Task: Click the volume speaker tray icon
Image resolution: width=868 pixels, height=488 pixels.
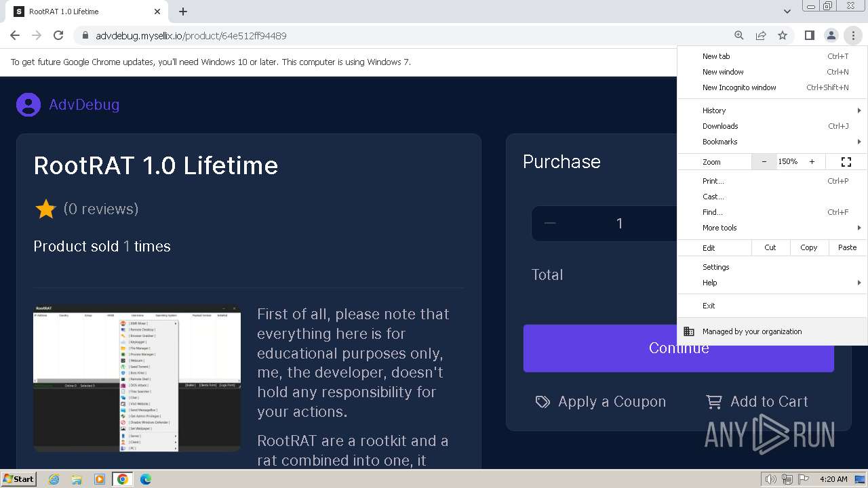Action: tap(770, 479)
